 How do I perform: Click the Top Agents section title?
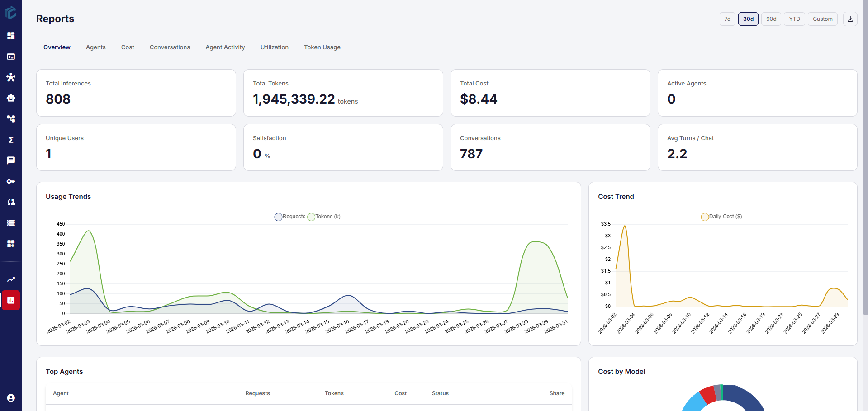pos(64,372)
